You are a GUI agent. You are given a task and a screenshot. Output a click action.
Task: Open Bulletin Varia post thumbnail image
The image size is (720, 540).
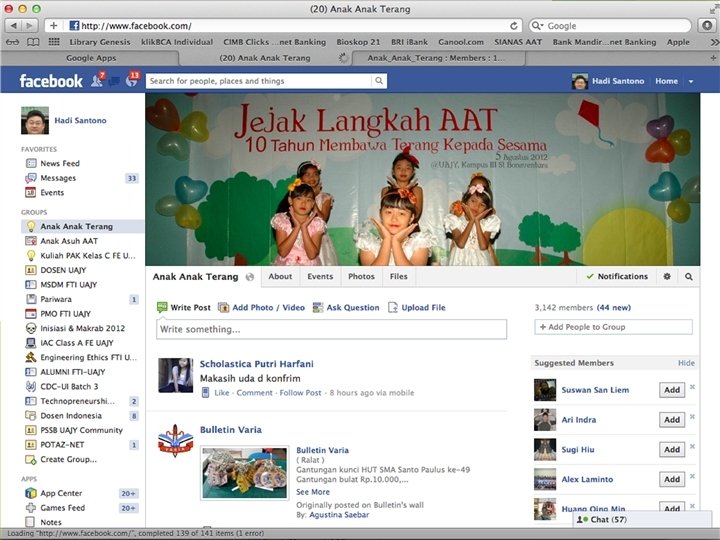245,472
